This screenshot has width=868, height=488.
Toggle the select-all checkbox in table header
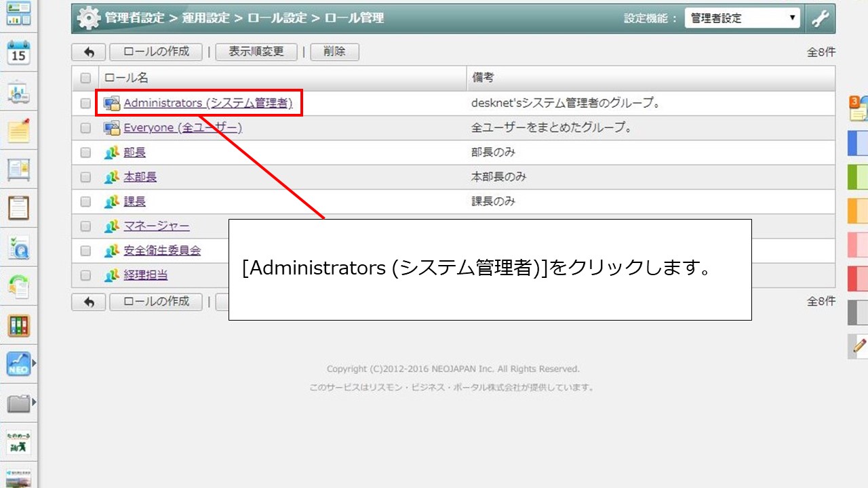coord(85,78)
